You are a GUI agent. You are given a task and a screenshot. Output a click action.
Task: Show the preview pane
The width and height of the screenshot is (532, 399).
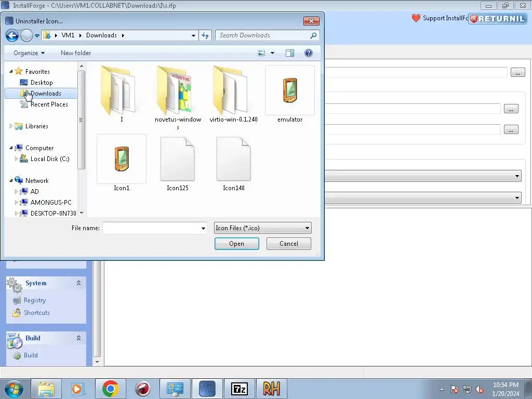(290, 53)
